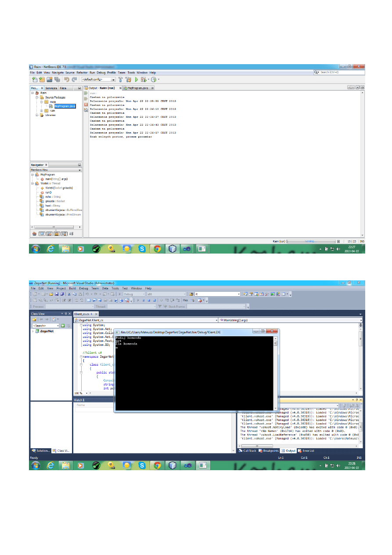Click the green Run Project arrow in NetBeans
The height and width of the screenshot is (555, 392).
tap(137, 80)
